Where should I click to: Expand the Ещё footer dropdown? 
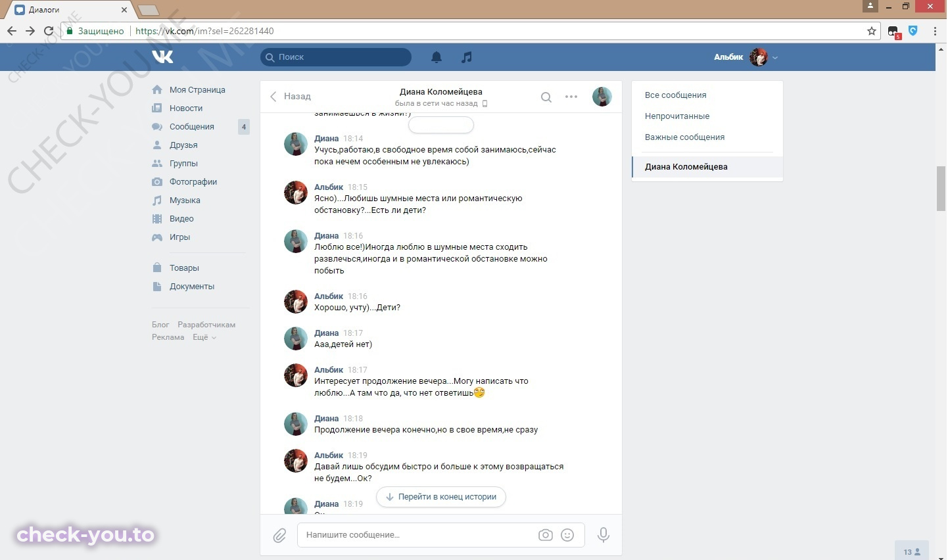click(x=204, y=337)
